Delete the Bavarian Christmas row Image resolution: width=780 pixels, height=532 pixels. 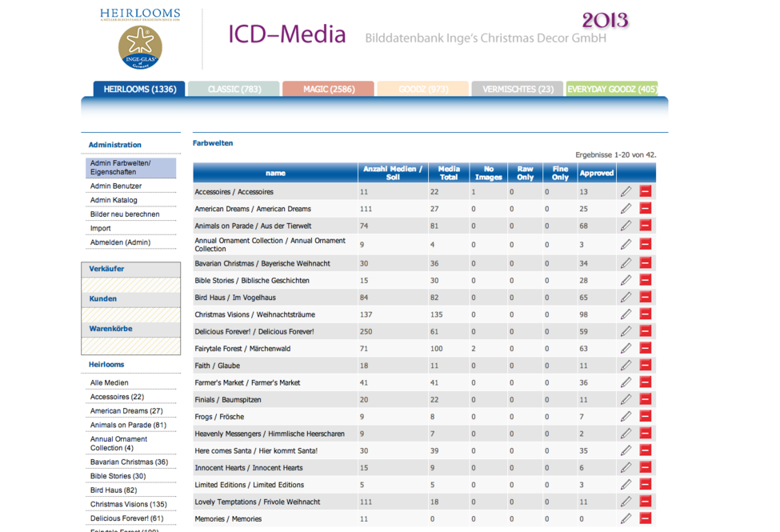(645, 263)
